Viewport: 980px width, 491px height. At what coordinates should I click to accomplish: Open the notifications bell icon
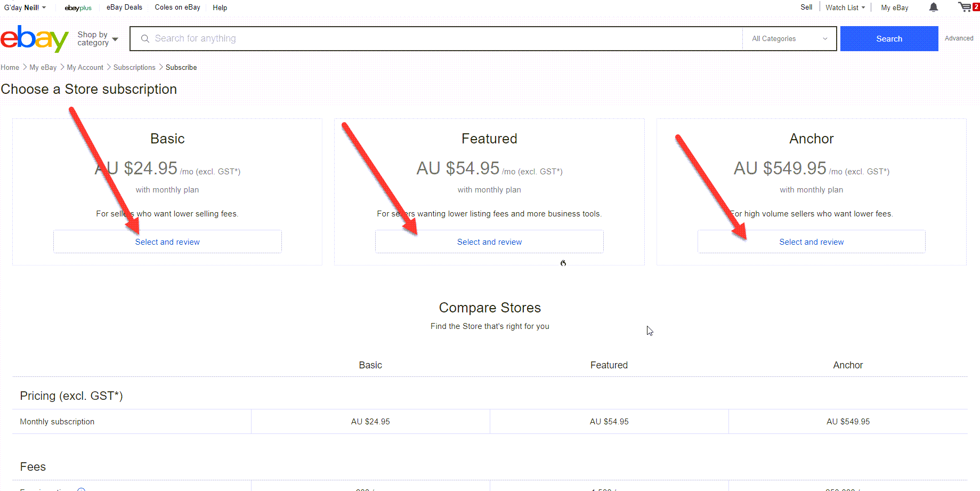pos(934,7)
